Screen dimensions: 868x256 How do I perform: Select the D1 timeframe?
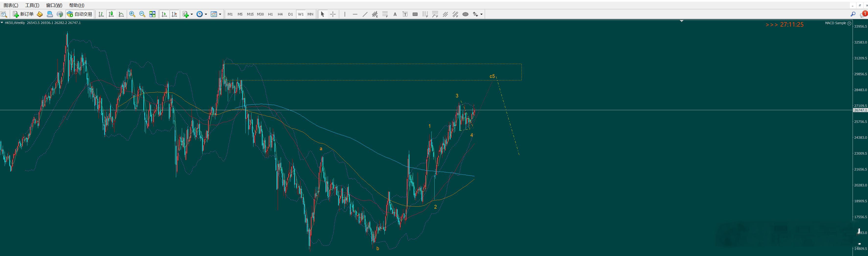tap(290, 14)
